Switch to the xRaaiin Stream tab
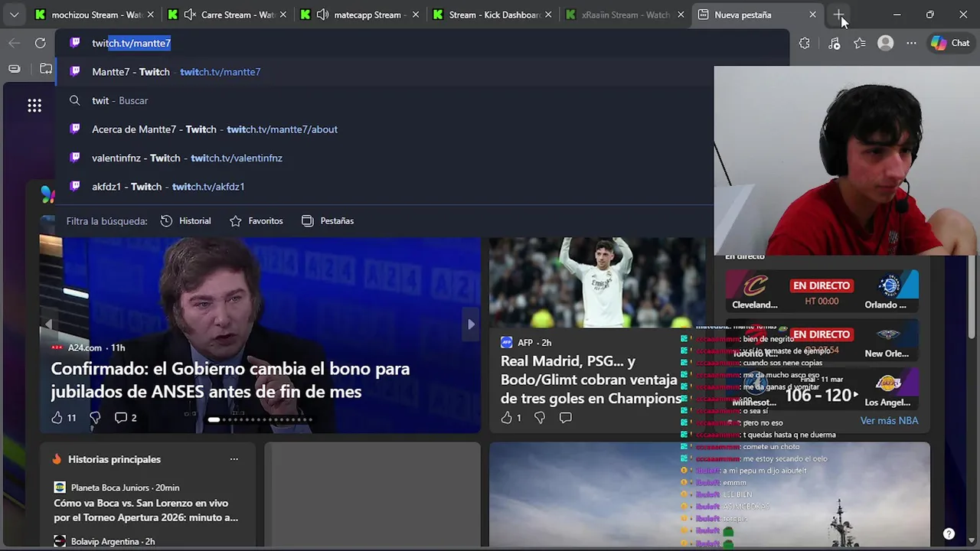 pos(626,15)
